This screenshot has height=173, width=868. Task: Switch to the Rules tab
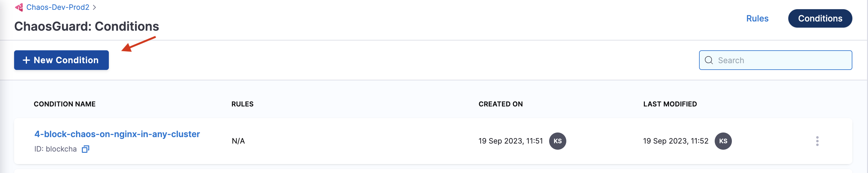point(757,18)
